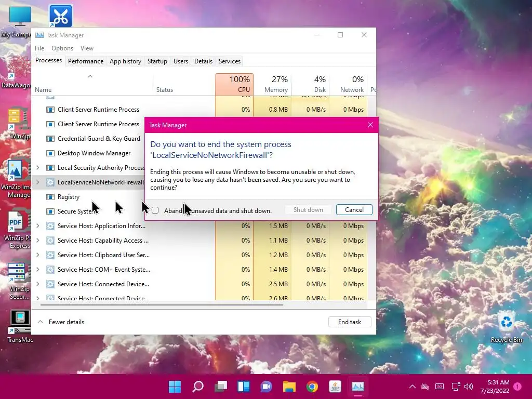Viewport: 532px width, 399px height.
Task: Collapse view with Fewer details
Action: 61,322
